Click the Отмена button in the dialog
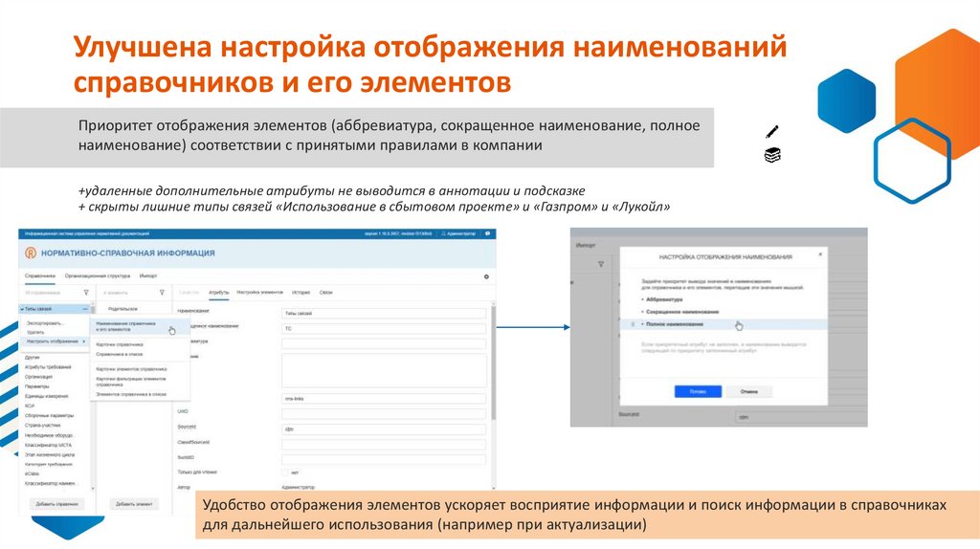 click(748, 391)
